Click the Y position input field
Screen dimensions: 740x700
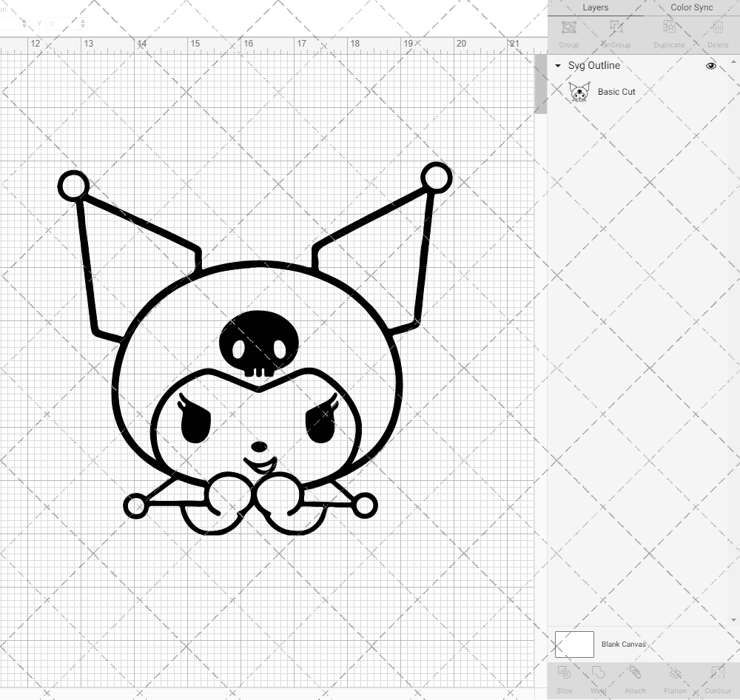(x=62, y=24)
